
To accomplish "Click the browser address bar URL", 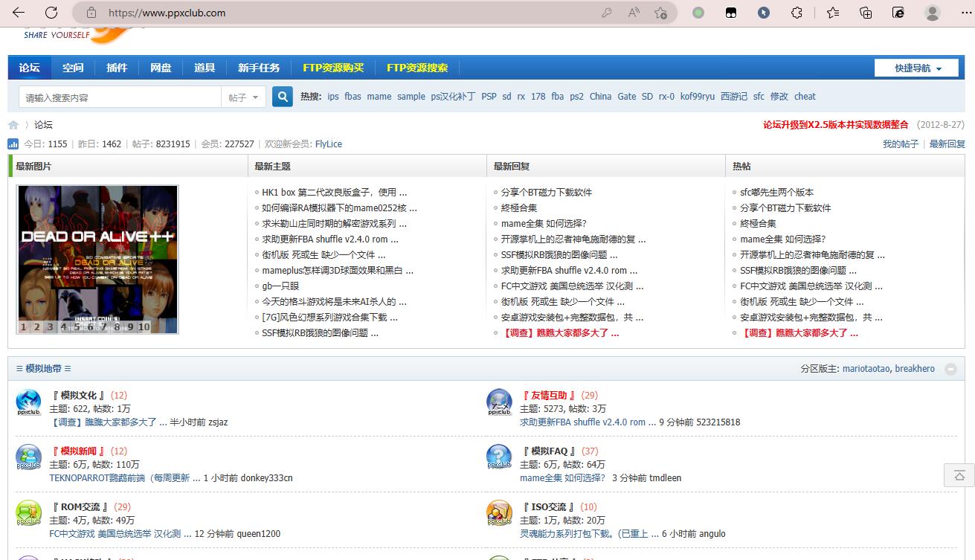I will [x=167, y=13].
